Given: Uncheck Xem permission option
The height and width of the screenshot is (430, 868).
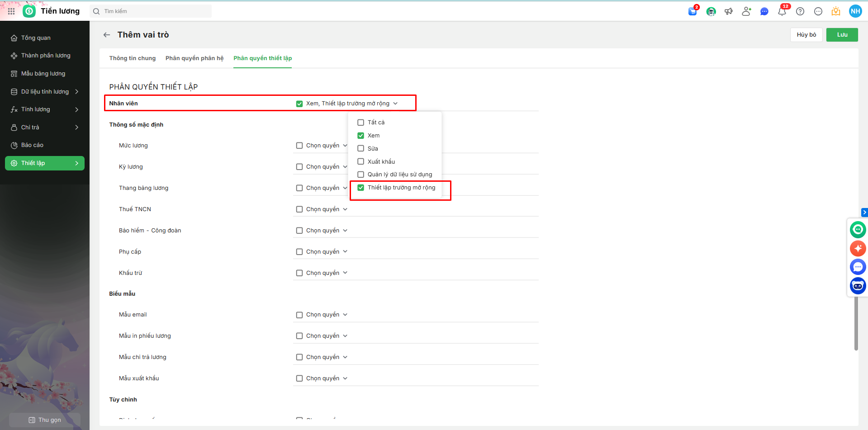Looking at the screenshot, I should (x=360, y=136).
